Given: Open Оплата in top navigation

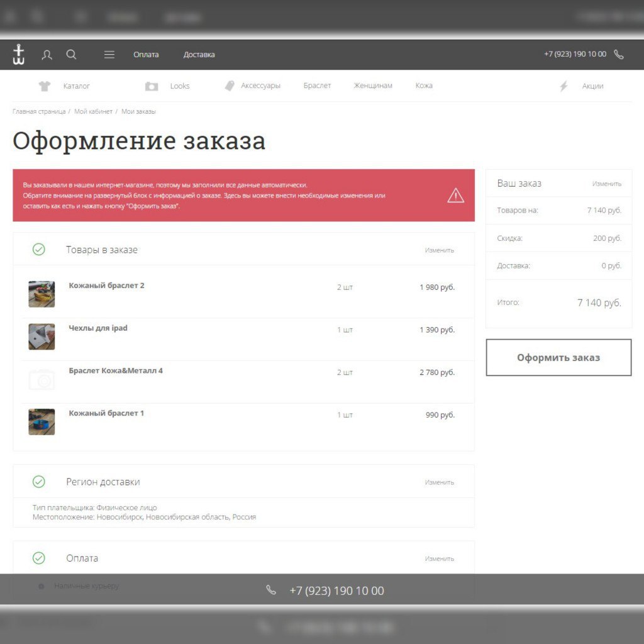Looking at the screenshot, I should pos(146,55).
